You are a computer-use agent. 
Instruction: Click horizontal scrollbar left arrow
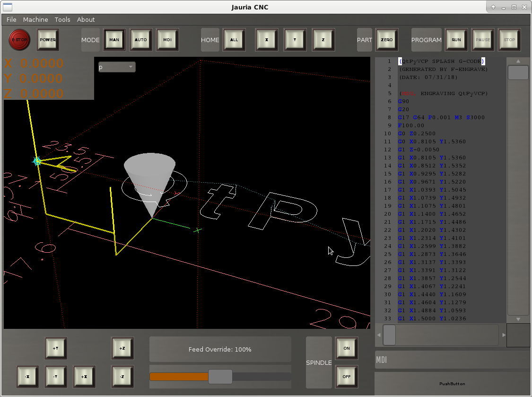[379, 335]
